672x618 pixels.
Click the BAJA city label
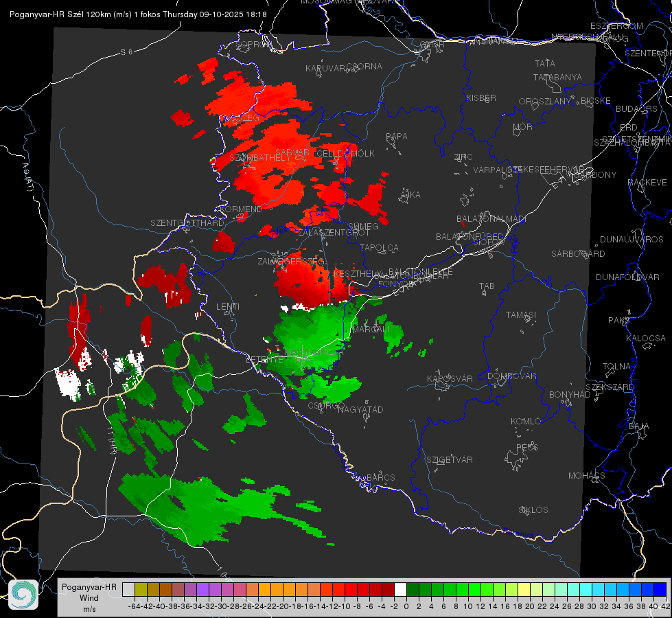coord(639,426)
